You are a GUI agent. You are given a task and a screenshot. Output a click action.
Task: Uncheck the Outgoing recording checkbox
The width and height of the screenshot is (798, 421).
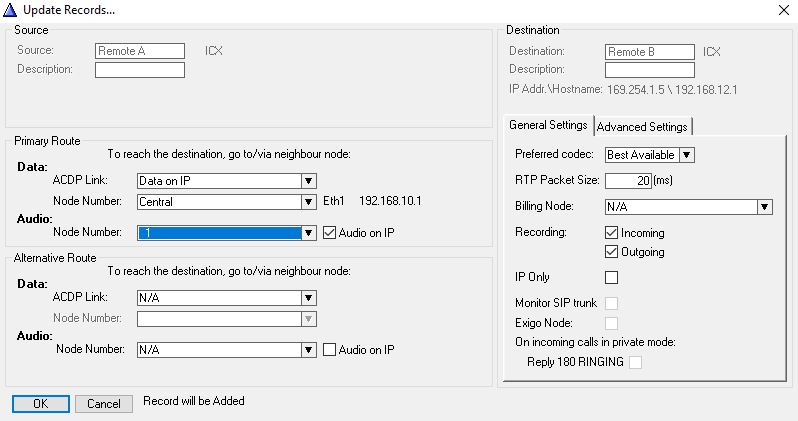[x=612, y=252]
